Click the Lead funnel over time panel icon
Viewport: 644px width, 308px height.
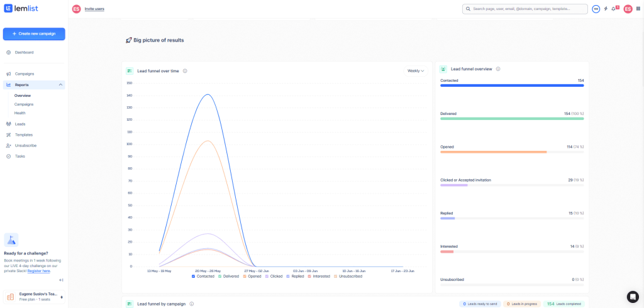[x=130, y=71]
